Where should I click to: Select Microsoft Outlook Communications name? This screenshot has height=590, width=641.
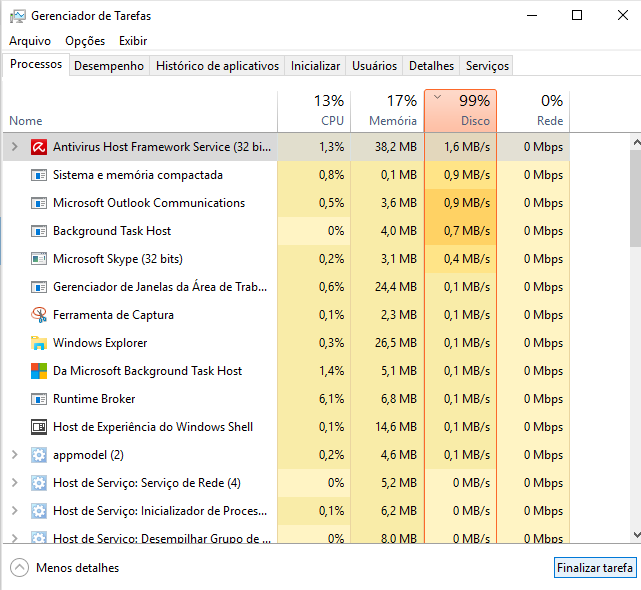(x=149, y=203)
